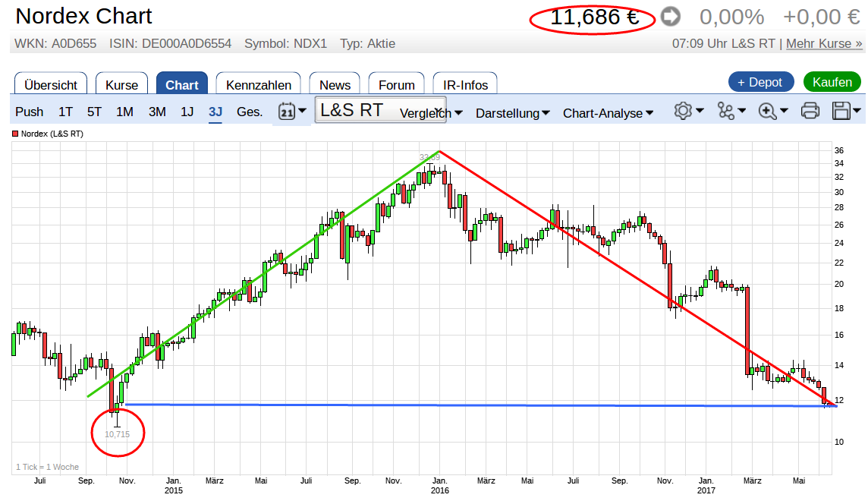Click the 10,715 low price label
Viewport: 868px width, 501px height.
(118, 434)
